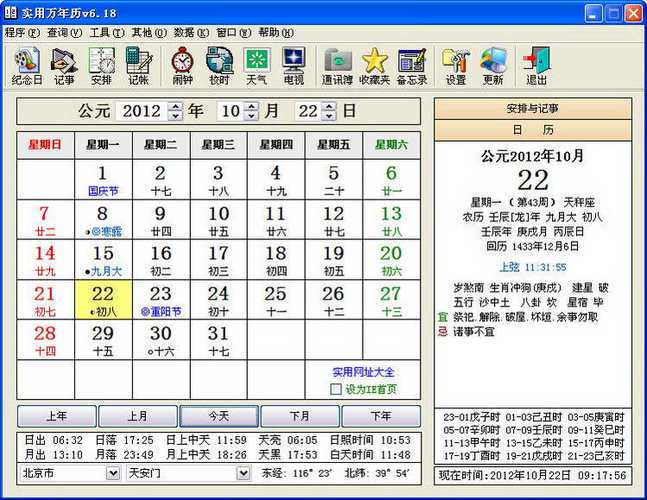
Task: Open the 通讯簿 address book
Action: click(338, 65)
